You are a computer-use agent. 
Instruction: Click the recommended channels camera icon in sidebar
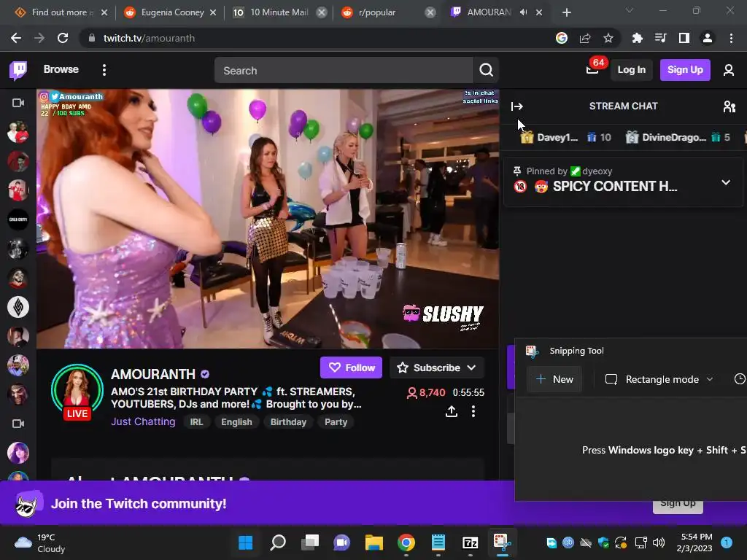point(18,424)
